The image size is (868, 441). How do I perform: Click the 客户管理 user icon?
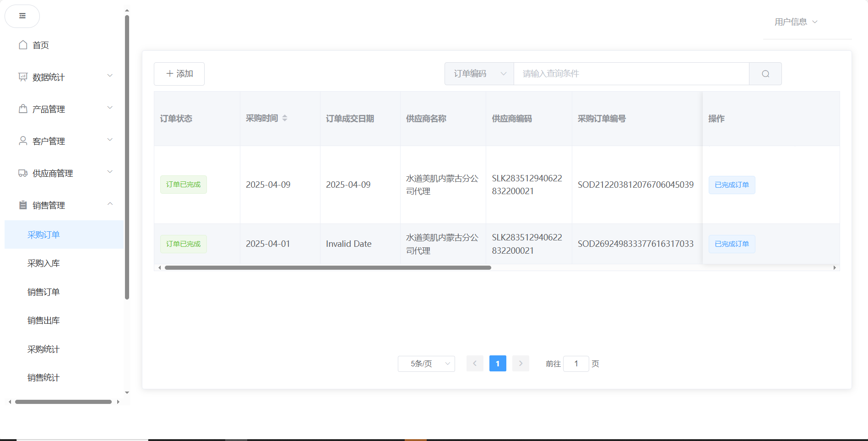click(23, 141)
